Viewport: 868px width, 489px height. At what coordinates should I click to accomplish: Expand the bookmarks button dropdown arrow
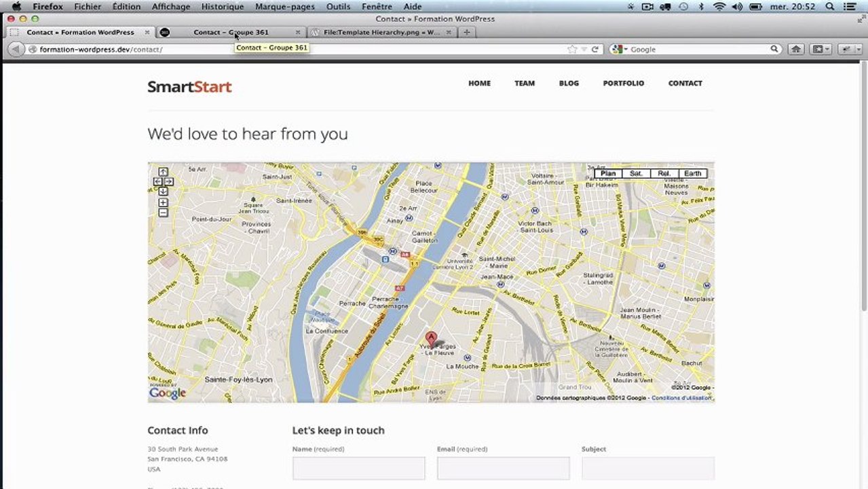point(827,49)
